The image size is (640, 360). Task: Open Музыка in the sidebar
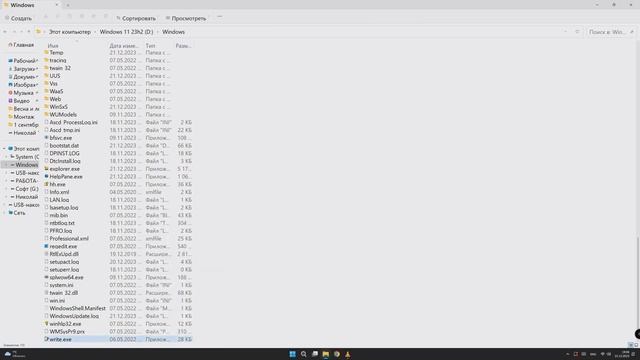(23, 93)
